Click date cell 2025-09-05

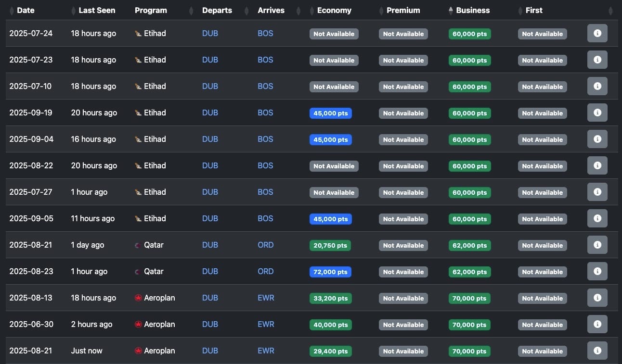pos(31,219)
